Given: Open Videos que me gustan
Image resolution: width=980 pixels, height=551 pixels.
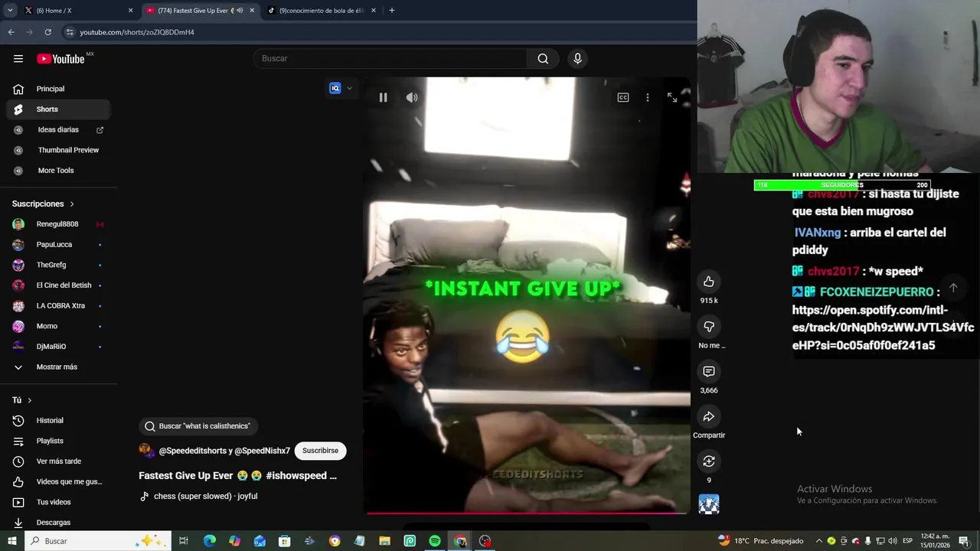Looking at the screenshot, I should [58, 482].
